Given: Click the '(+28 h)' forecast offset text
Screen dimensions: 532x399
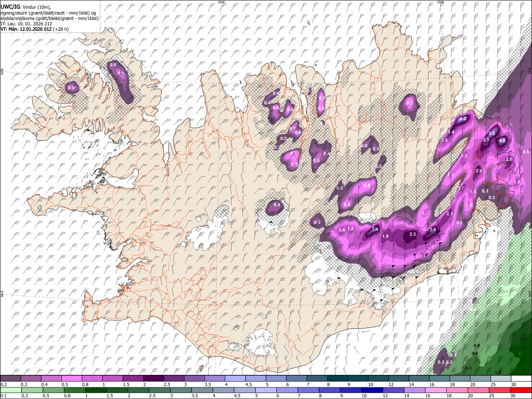Looking at the screenshot, I should pyautogui.click(x=61, y=29).
